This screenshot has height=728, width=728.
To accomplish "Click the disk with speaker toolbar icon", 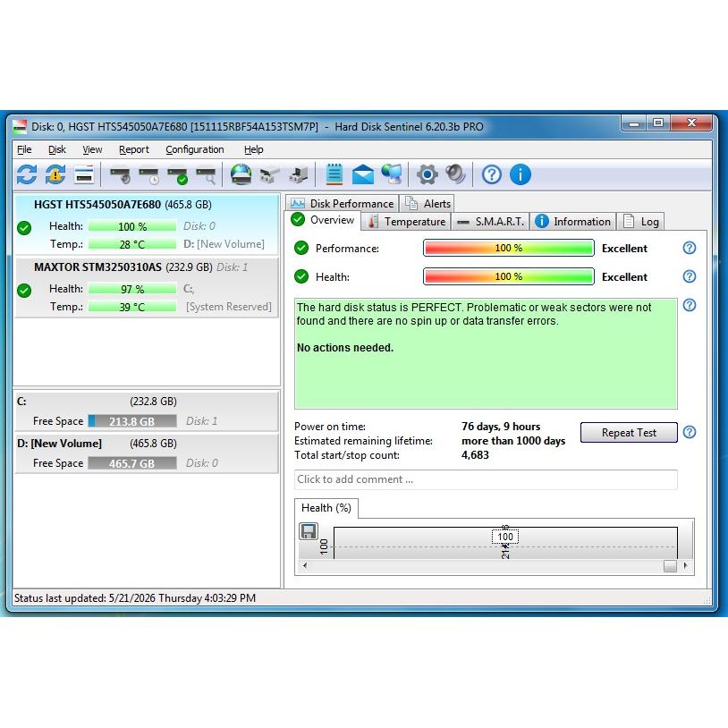I will click(x=121, y=176).
